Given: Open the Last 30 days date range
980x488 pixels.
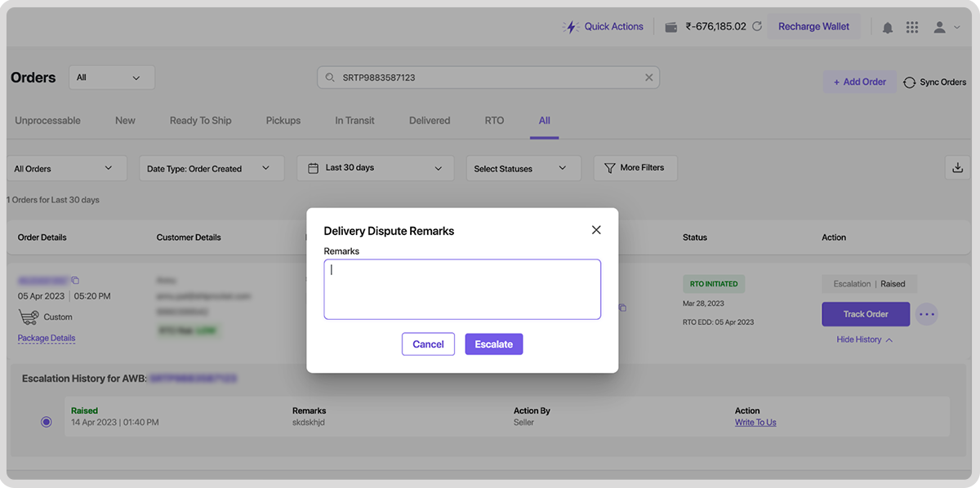Looking at the screenshot, I should (375, 168).
